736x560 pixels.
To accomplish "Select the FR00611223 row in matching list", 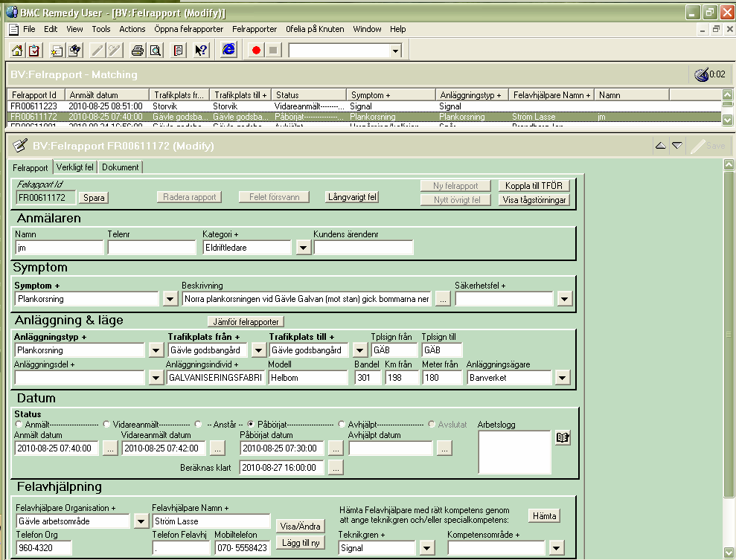I will pos(364,106).
